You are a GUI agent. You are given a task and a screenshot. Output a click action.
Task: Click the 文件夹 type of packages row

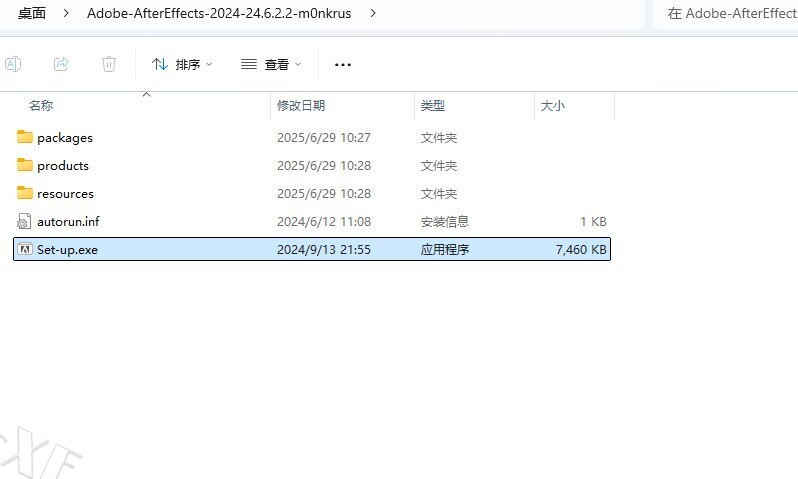pos(438,137)
